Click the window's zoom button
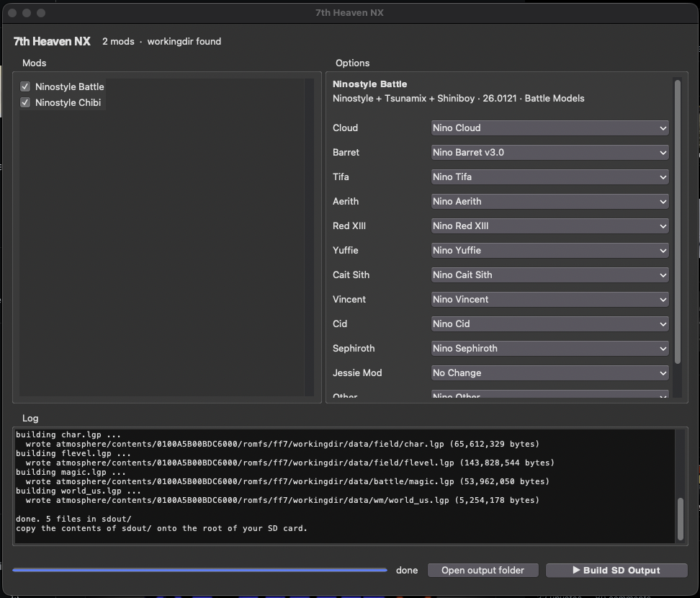This screenshot has height=598, width=700. 41,13
